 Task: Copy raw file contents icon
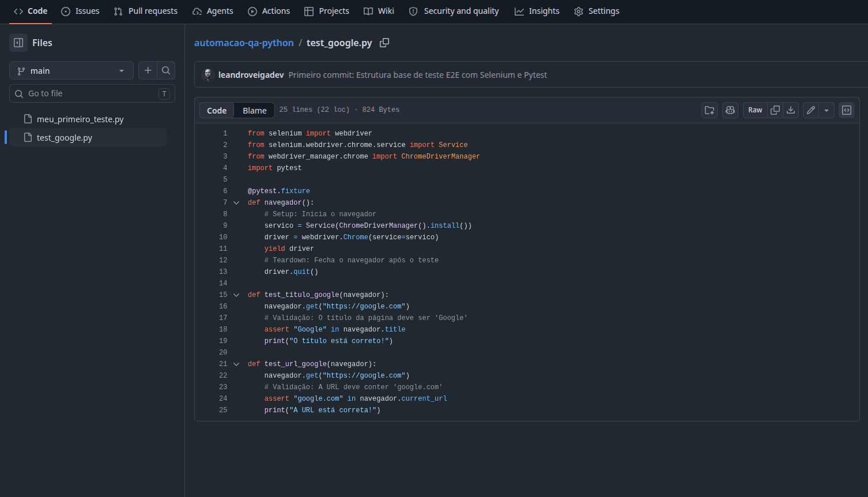[775, 110]
